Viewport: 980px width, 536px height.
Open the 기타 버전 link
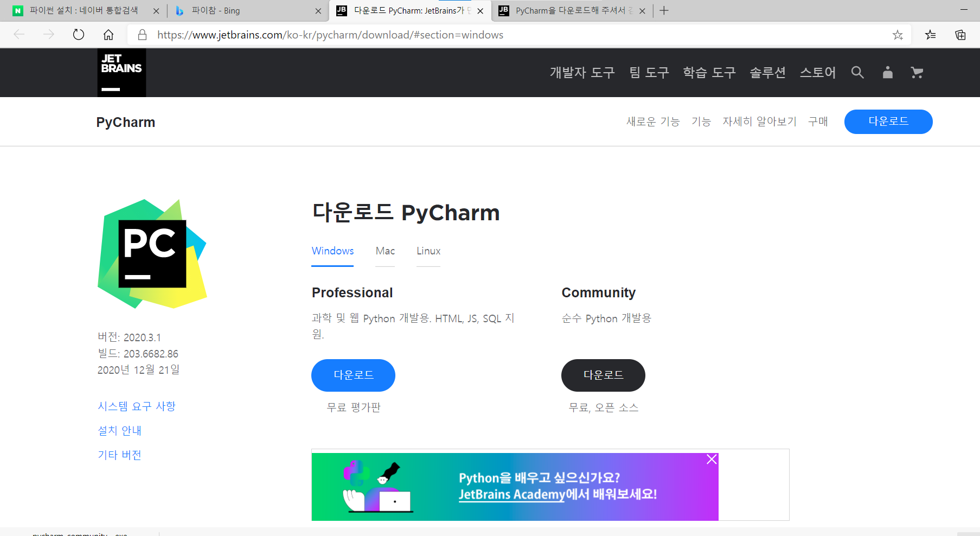[x=119, y=455]
